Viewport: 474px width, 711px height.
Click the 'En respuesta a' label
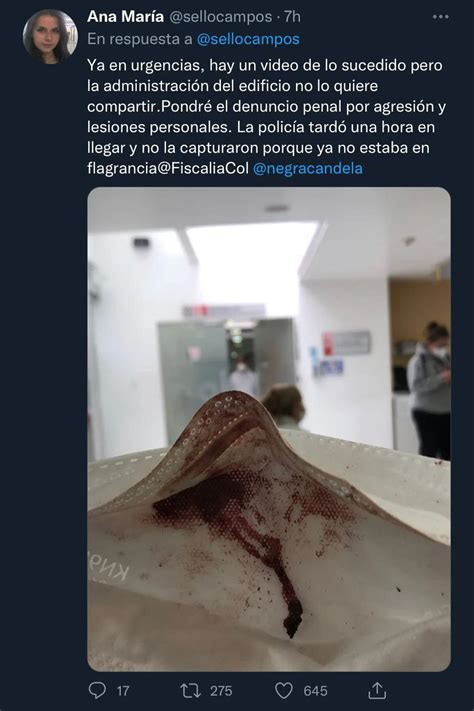[x=140, y=39]
